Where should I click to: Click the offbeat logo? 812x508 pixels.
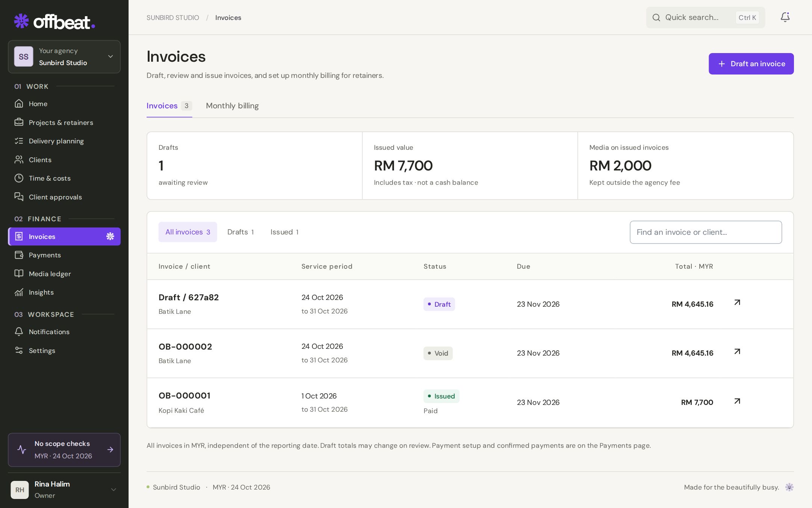[x=55, y=22]
